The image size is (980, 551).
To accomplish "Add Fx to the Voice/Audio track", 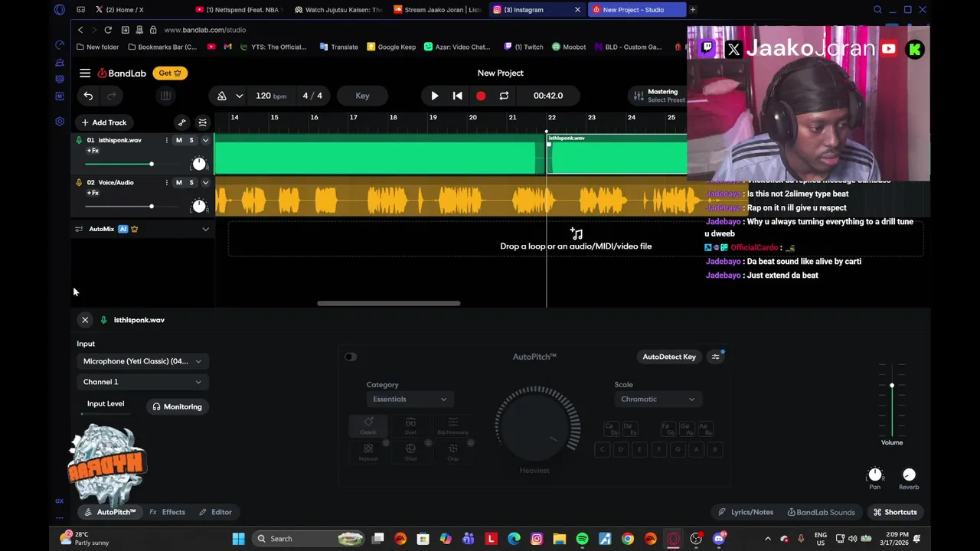I will click(x=93, y=193).
